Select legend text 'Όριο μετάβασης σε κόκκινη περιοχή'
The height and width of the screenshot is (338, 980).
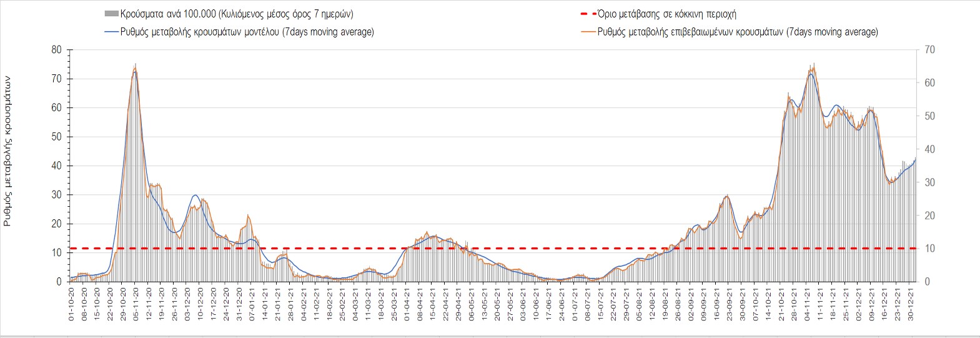click(666, 14)
